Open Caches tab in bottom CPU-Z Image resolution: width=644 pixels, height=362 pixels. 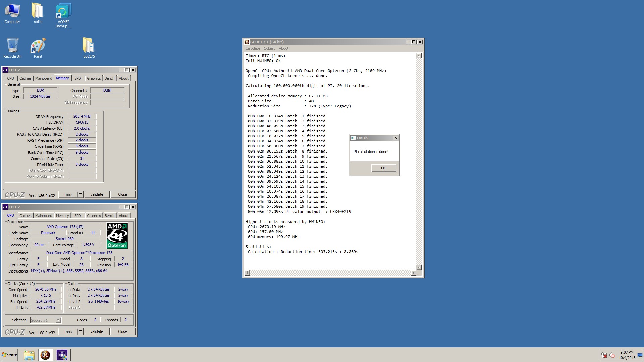(25, 216)
